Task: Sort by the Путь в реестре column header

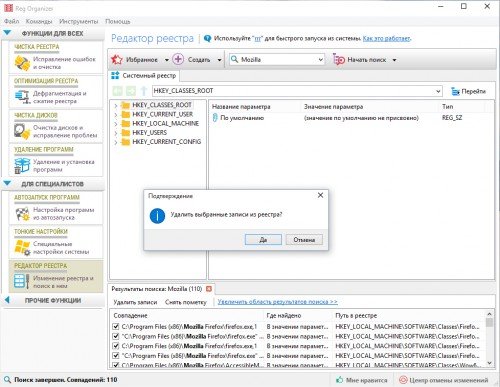Action: click(x=409, y=315)
